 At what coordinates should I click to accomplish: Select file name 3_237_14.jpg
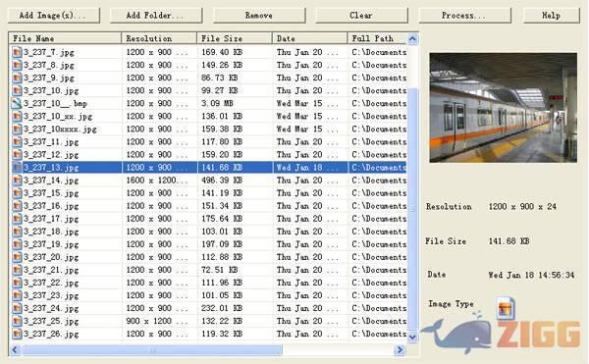(51, 181)
